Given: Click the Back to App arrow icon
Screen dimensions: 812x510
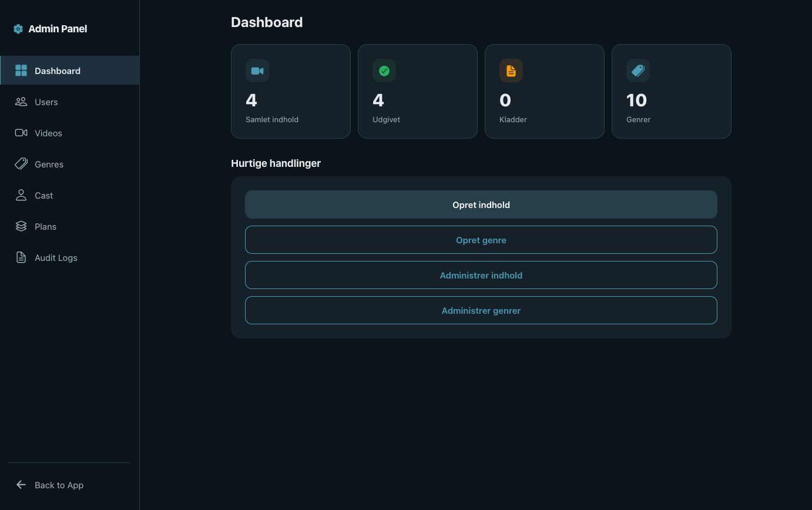Looking at the screenshot, I should (x=21, y=485).
